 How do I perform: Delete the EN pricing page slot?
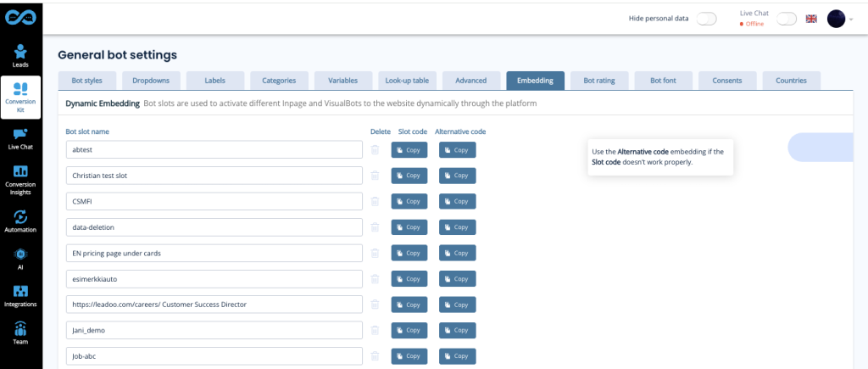pos(375,253)
